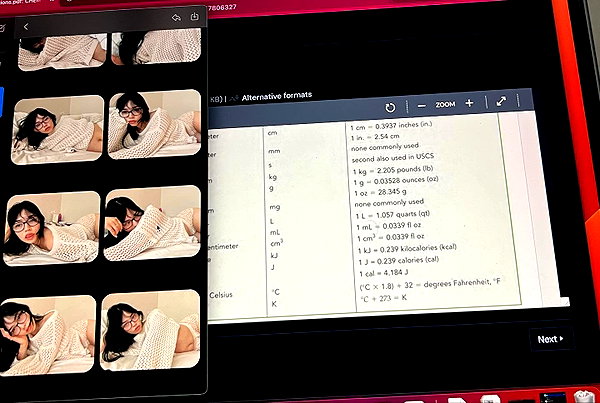Select the text "1 L = 1.057 quarts (qt)"
600x403 pixels.
pyautogui.click(x=393, y=215)
